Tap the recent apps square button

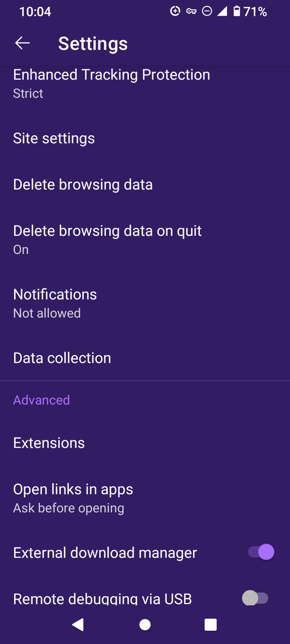(211, 625)
